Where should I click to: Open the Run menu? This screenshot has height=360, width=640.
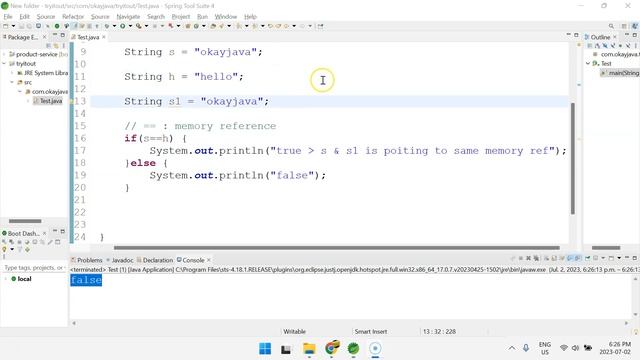coord(202,17)
